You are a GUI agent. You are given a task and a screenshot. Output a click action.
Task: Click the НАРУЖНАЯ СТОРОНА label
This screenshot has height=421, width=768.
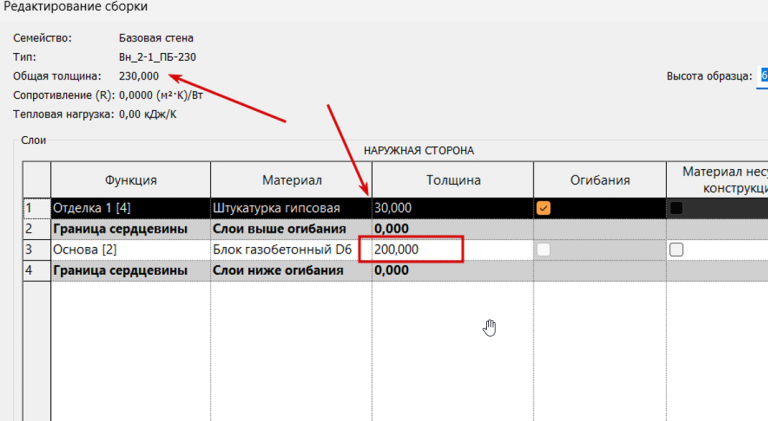point(419,151)
